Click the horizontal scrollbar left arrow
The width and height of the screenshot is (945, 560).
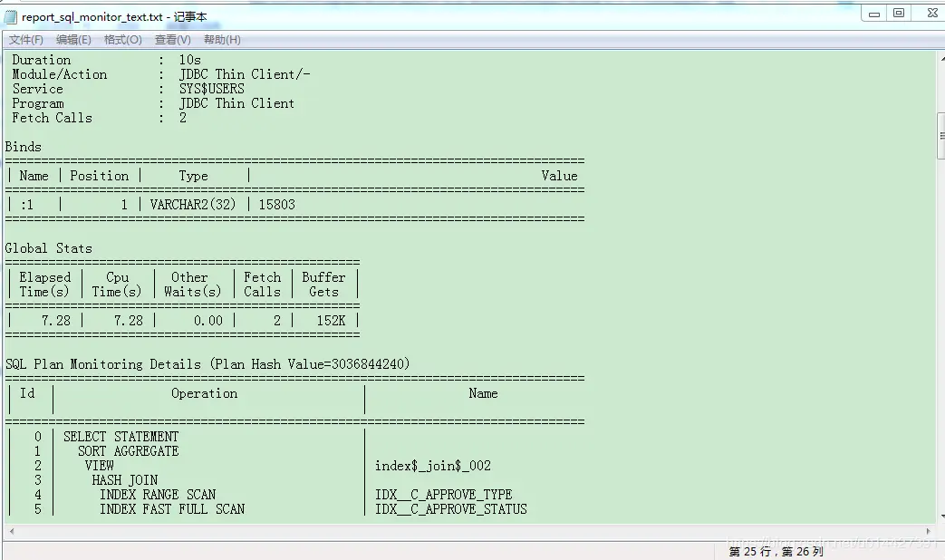pos(12,532)
